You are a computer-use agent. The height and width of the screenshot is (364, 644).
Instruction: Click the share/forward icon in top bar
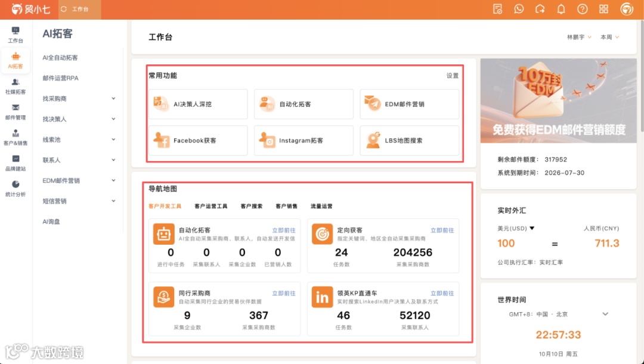tap(540, 9)
